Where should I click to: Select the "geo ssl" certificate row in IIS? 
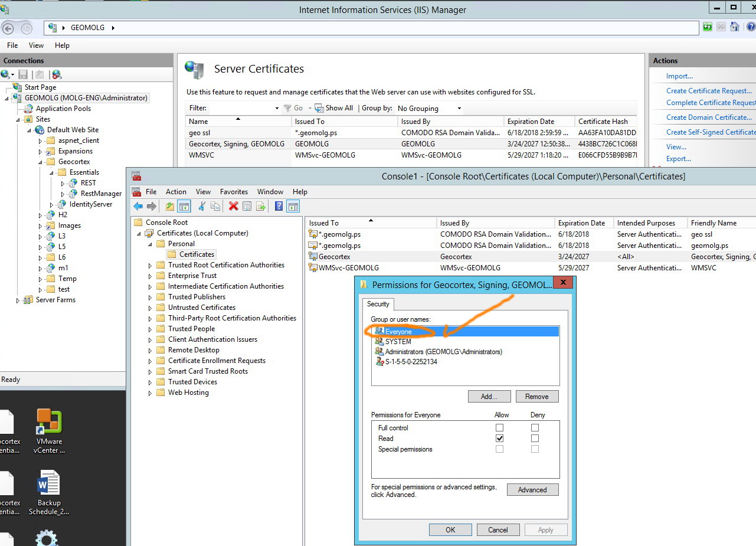click(x=411, y=133)
